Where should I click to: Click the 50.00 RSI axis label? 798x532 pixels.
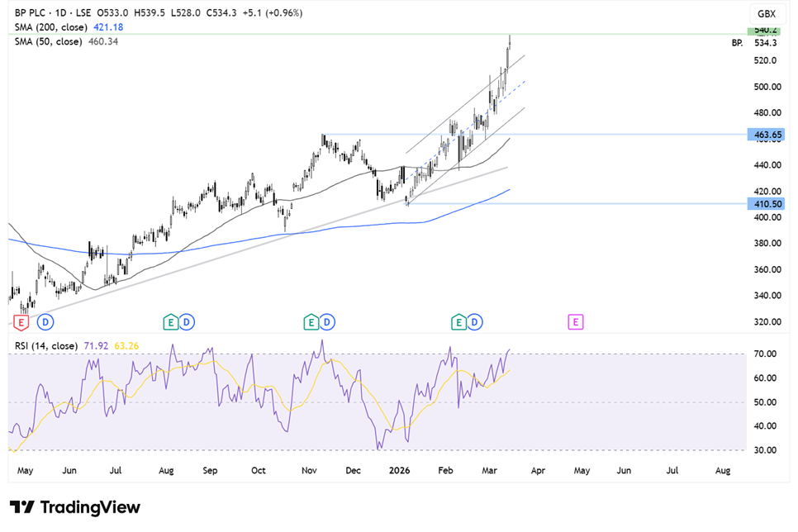click(x=765, y=402)
